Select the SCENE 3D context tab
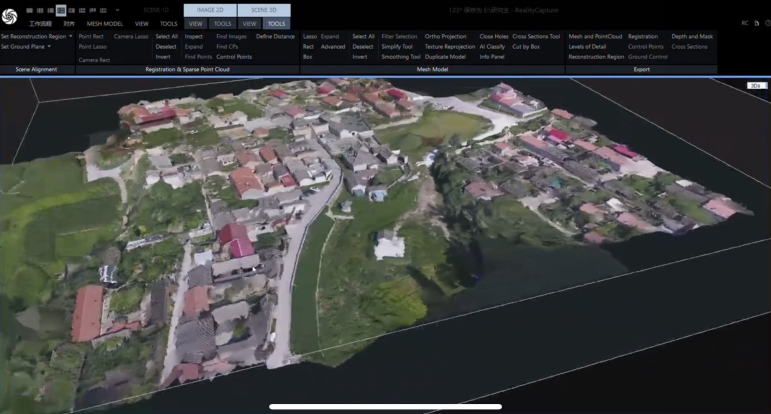Screen dimensions: 771x414 tap(264, 10)
